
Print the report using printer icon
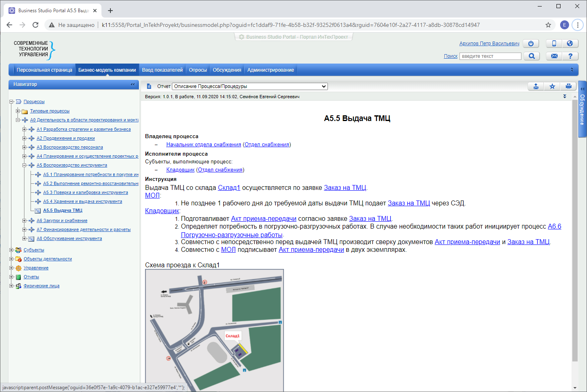pos(568,86)
